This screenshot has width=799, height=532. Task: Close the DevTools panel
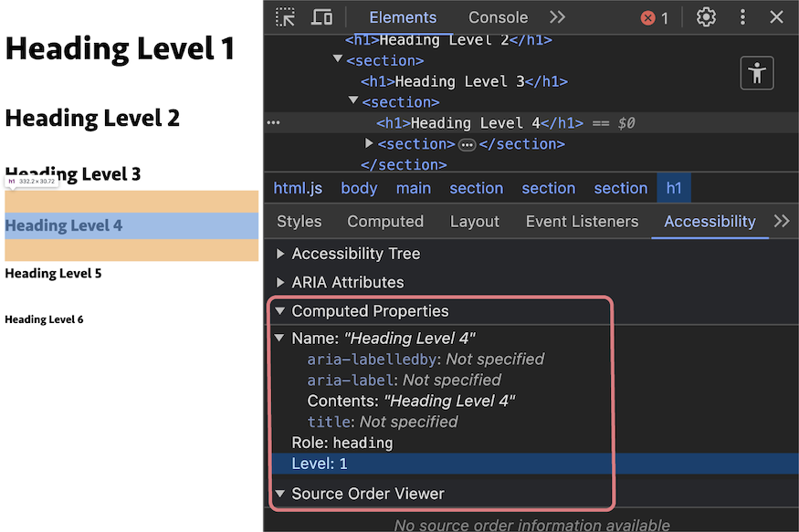776,17
